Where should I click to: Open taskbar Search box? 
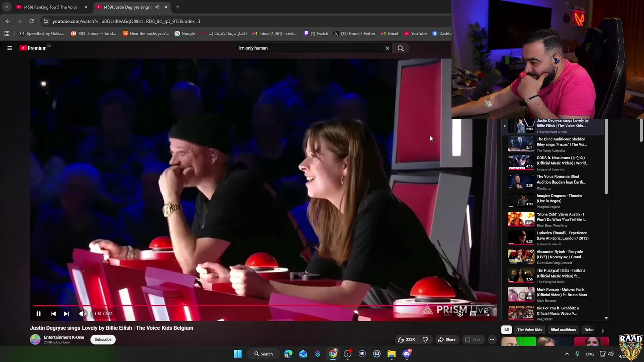pos(263,354)
